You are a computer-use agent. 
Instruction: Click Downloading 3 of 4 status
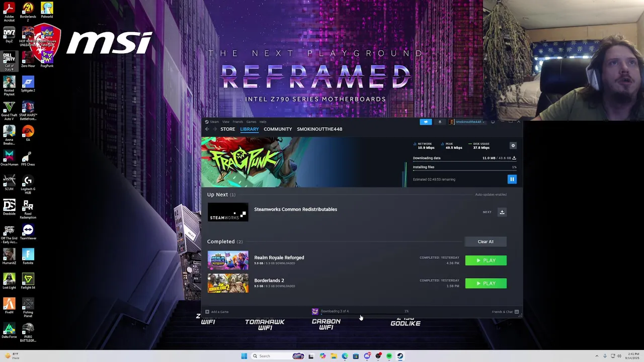pos(335,311)
